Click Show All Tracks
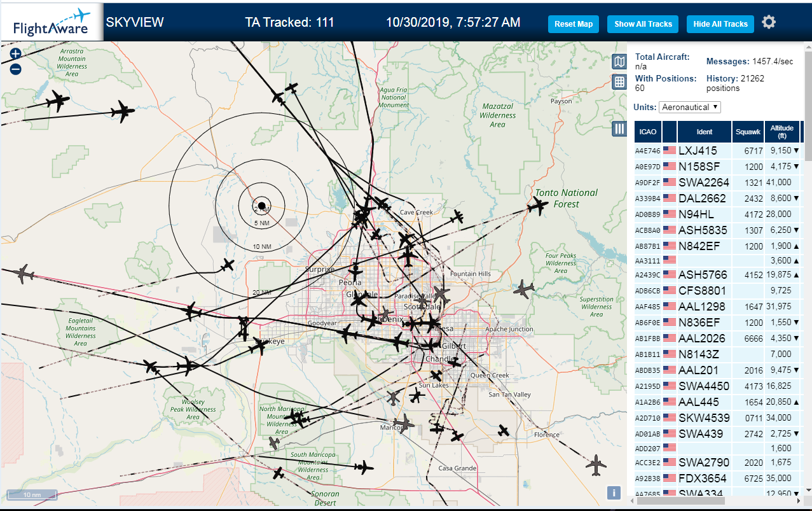This screenshot has height=511, width=812. pos(643,24)
